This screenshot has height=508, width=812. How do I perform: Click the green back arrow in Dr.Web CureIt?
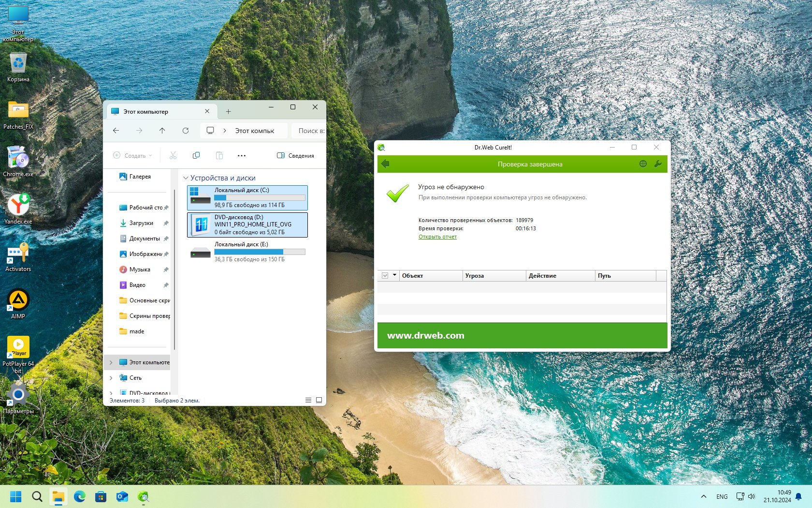click(385, 164)
